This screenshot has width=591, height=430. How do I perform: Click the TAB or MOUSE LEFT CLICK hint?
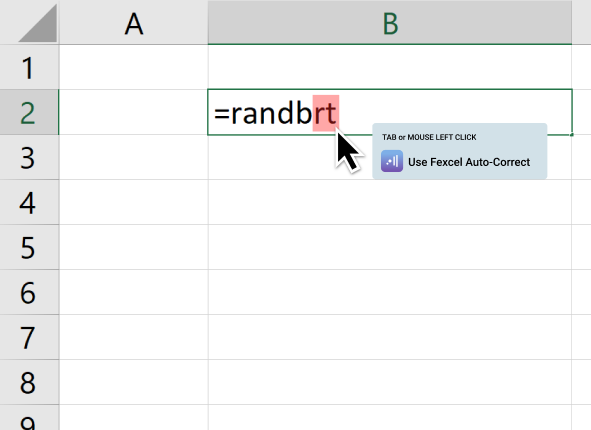(429, 137)
